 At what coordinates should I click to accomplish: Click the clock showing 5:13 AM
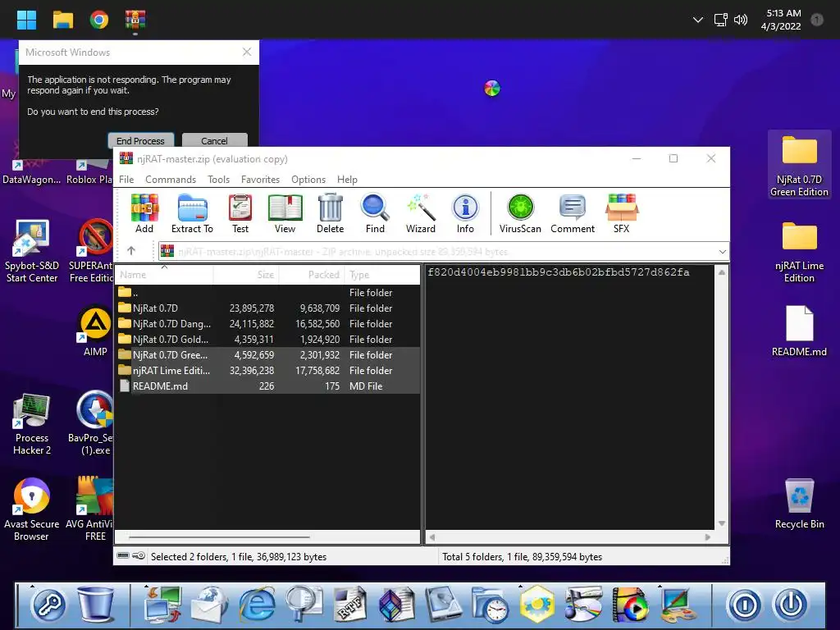(x=782, y=20)
